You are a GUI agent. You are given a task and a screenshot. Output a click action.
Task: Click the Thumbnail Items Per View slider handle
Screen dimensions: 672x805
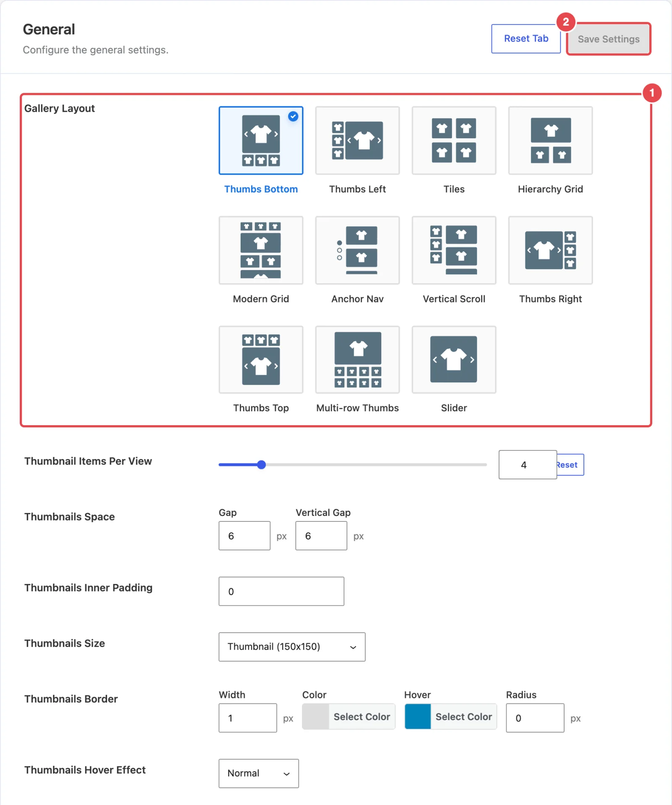point(261,465)
